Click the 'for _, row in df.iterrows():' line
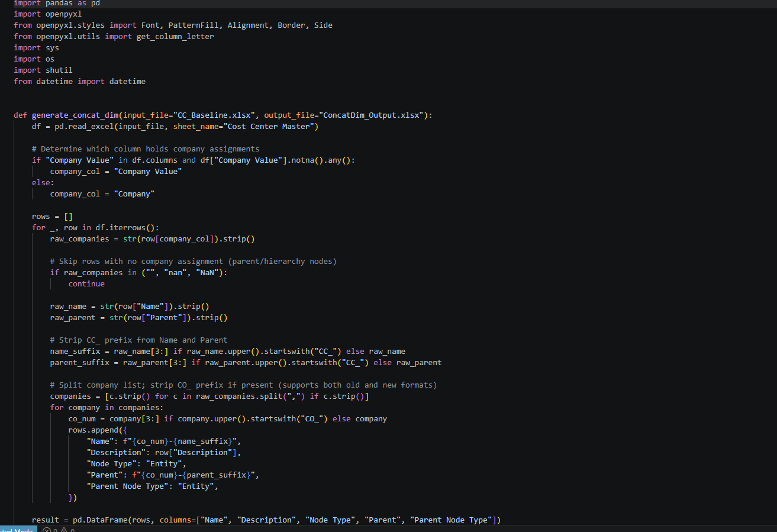The image size is (777, 532). coord(96,228)
